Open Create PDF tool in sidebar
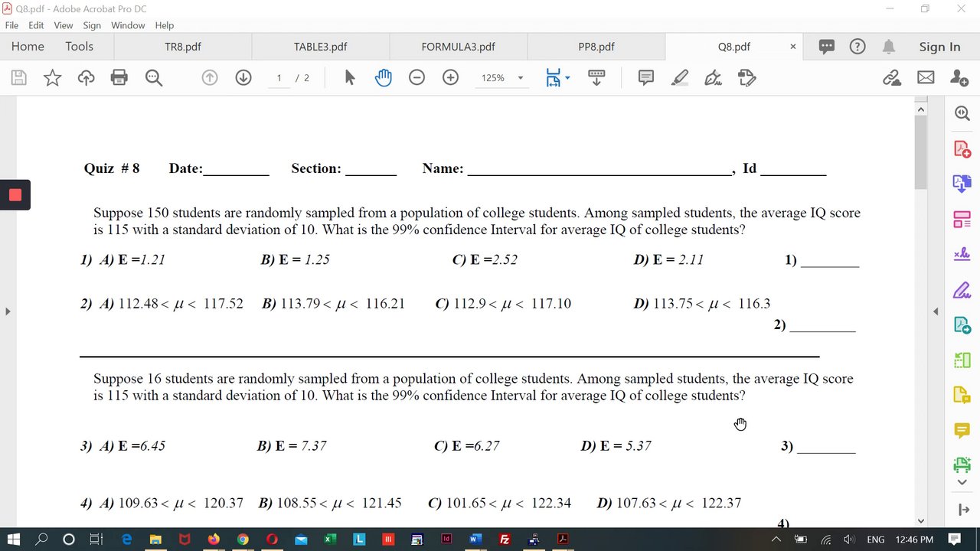This screenshot has height=551, width=980. 962,148
